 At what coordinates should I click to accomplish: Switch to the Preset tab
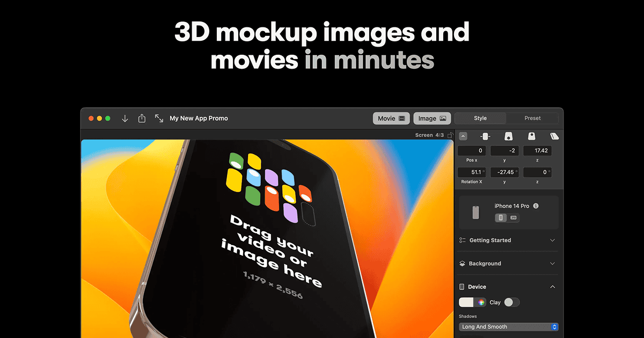pos(532,118)
